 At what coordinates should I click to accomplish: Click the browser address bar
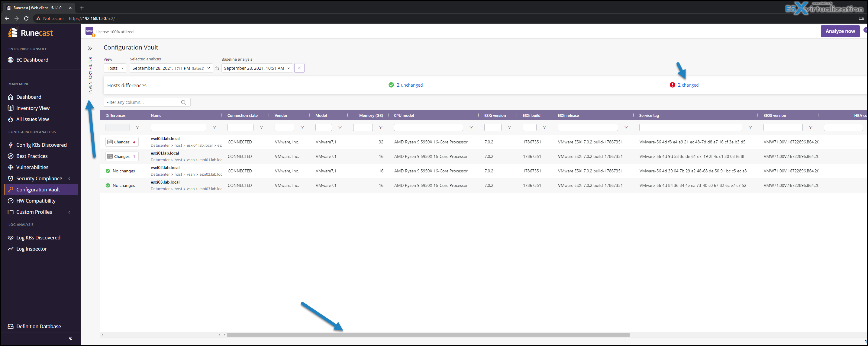[438, 18]
